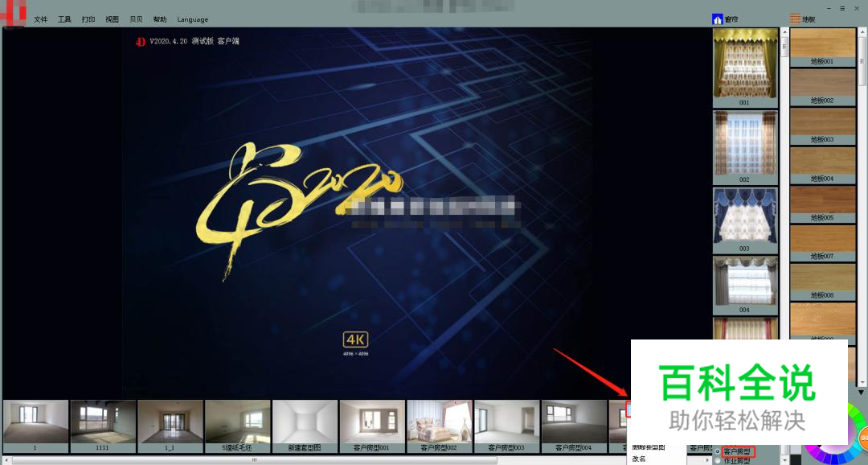The height and width of the screenshot is (465, 868).
Task: Open room thumbnail named 1_1
Action: [x=170, y=426]
